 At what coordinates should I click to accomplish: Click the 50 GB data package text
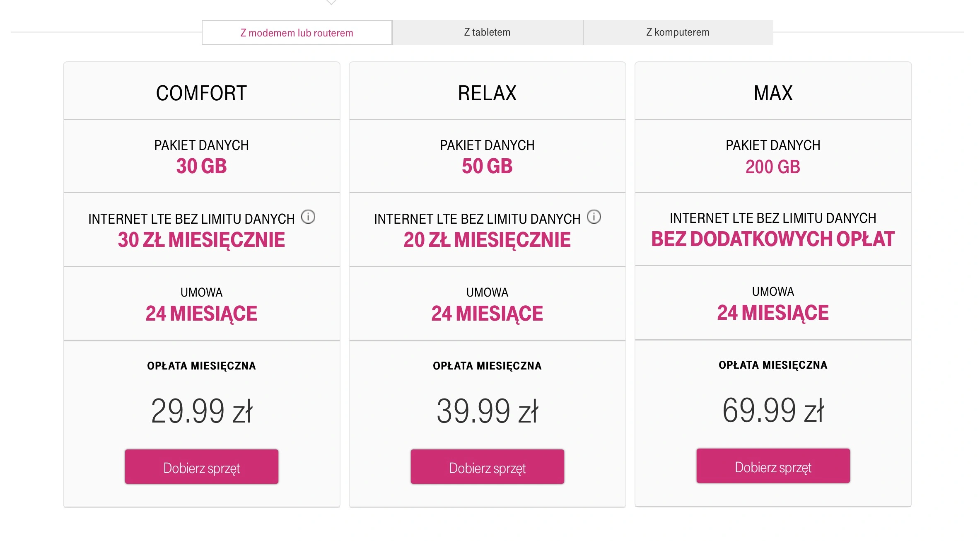click(x=488, y=166)
